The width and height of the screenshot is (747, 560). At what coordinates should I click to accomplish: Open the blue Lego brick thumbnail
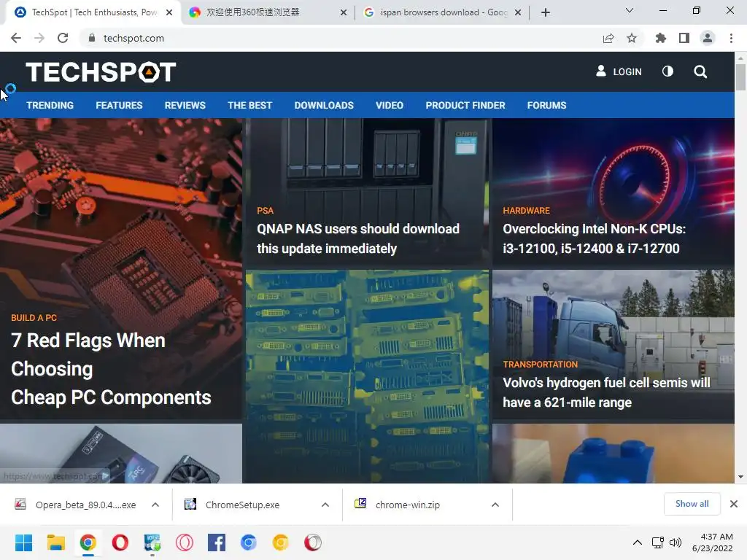(x=613, y=454)
